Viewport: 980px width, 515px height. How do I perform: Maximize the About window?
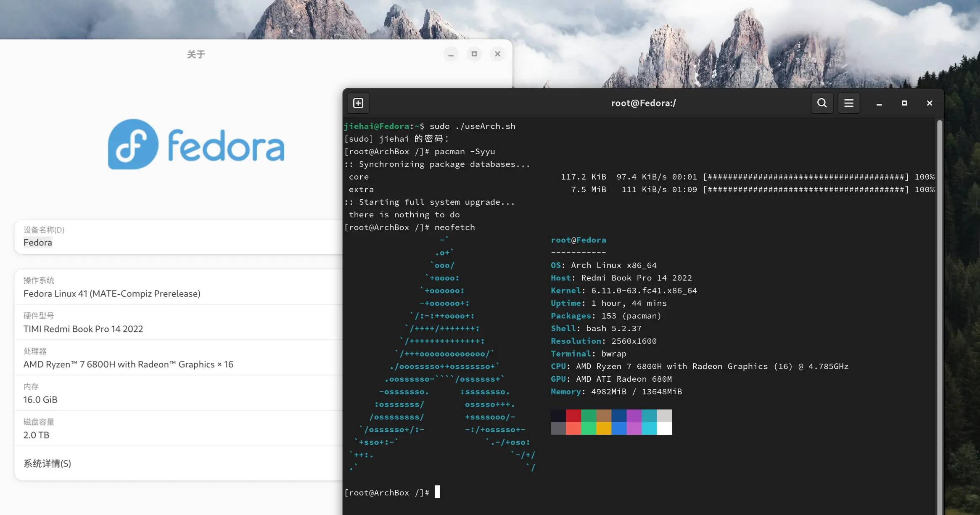(x=474, y=54)
